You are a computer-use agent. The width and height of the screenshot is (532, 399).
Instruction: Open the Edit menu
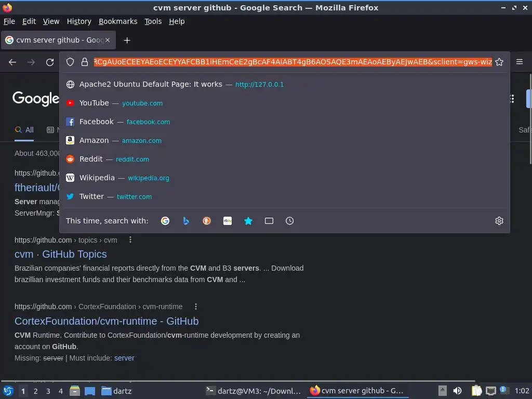tap(29, 21)
